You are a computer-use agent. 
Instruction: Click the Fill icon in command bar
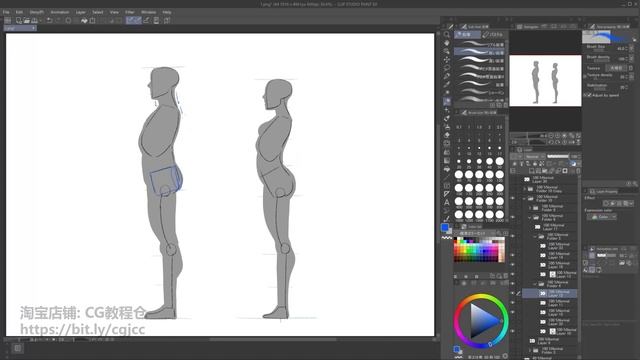click(x=84, y=20)
